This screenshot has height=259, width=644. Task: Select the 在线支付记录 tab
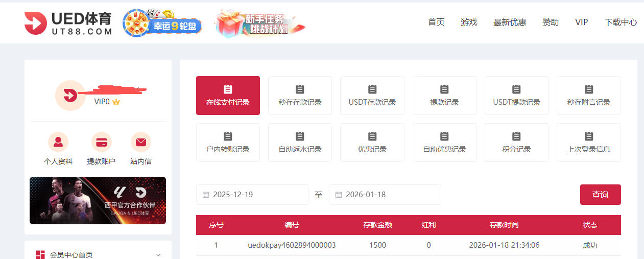click(228, 96)
